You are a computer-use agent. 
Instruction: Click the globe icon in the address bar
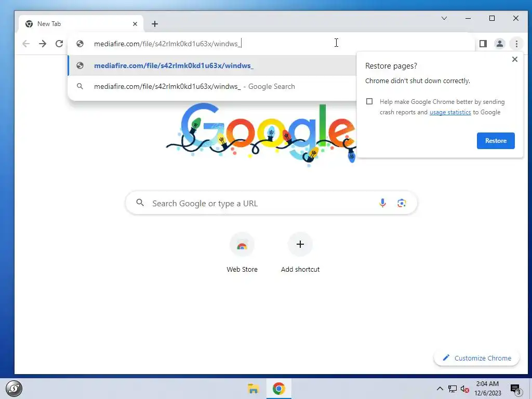tap(80, 44)
